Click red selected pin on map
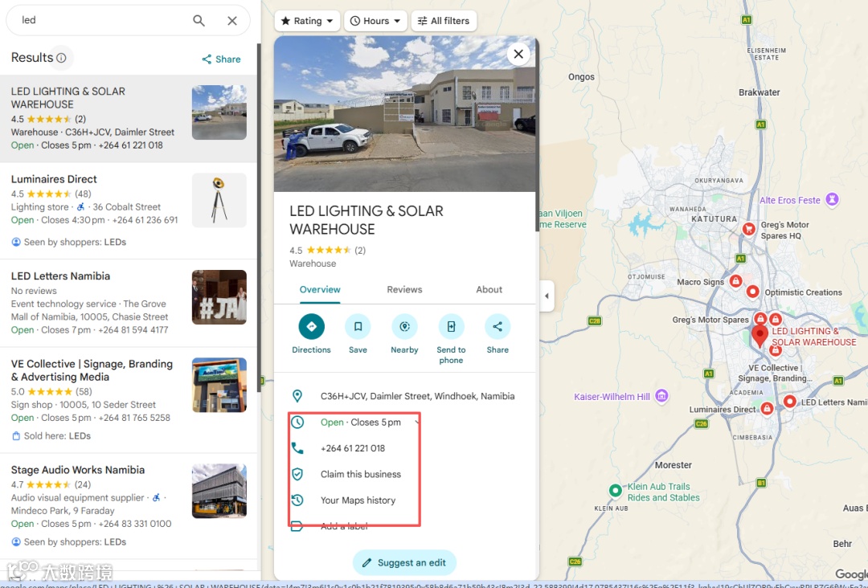868x588 pixels. [759, 336]
